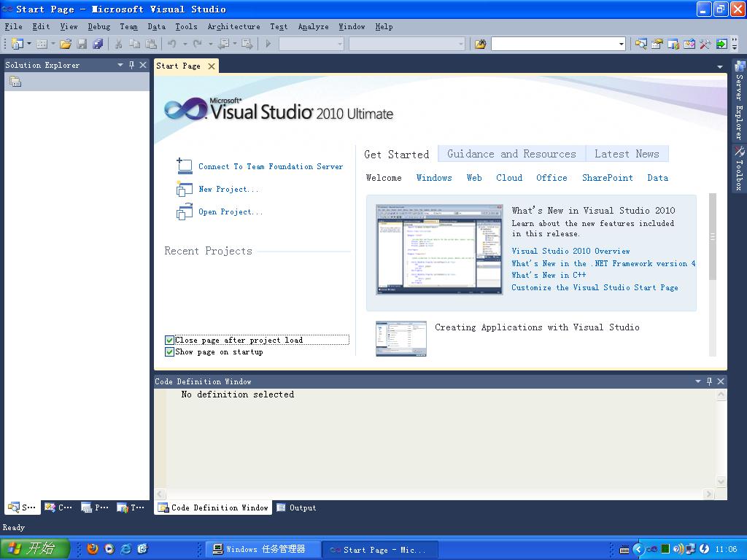This screenshot has width=747, height=560.
Task: Open Code Definition Window position dropdown
Action: 698,381
